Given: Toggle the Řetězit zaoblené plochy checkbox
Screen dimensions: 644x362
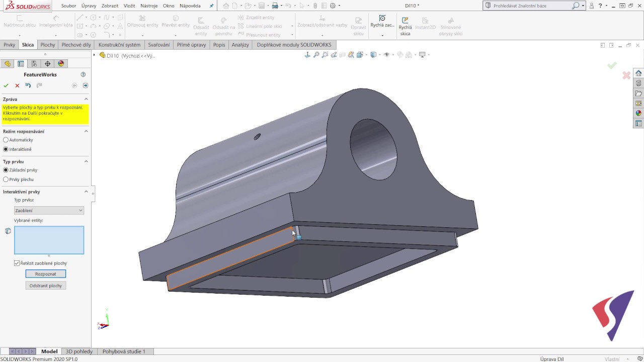Looking at the screenshot, I should click(x=17, y=263).
